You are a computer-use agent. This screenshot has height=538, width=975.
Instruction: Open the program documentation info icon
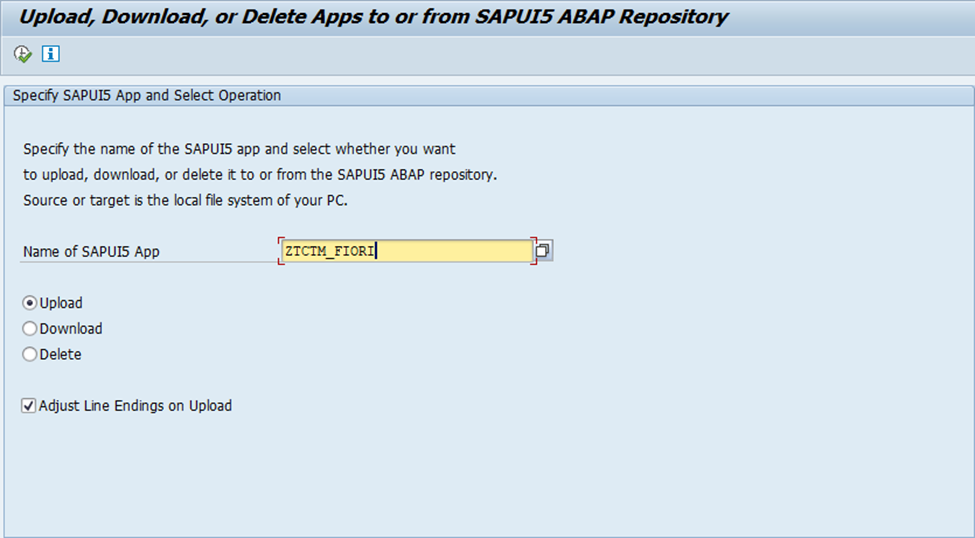coord(50,54)
